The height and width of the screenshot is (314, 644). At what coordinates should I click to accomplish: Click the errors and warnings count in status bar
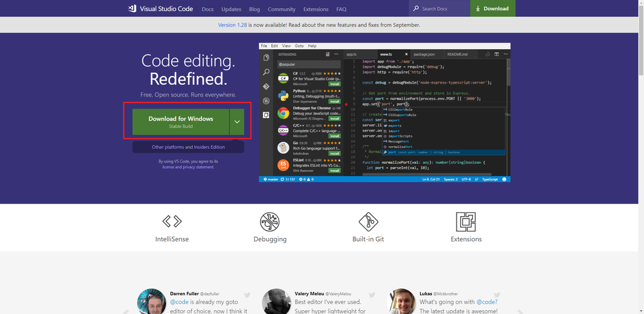point(306,180)
